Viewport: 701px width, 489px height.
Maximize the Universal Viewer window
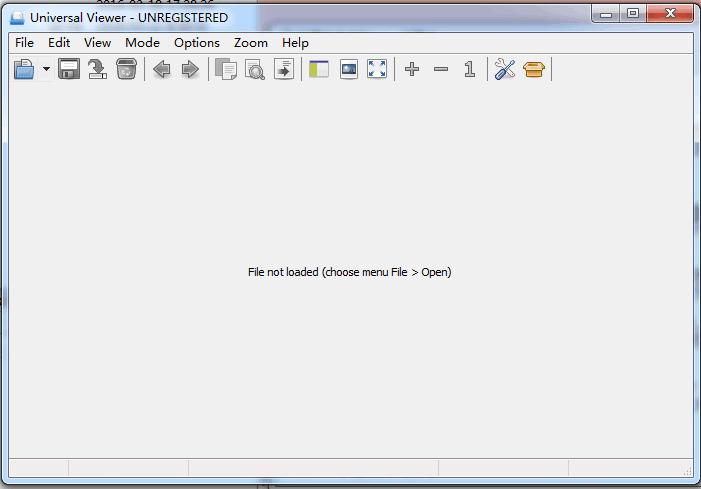[633, 14]
